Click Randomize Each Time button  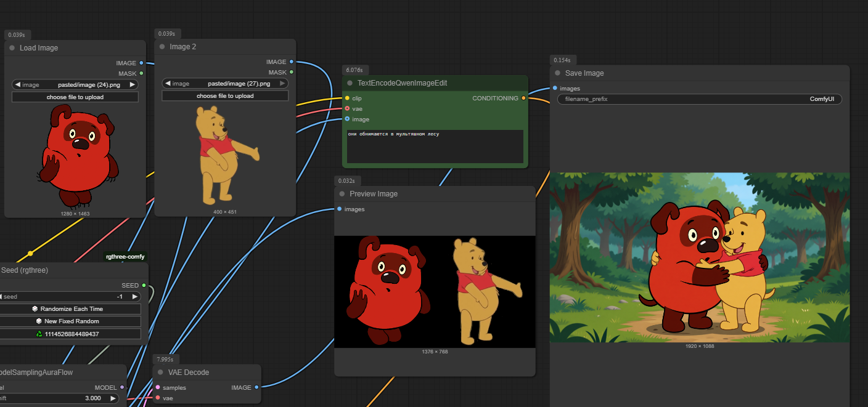[70, 309]
